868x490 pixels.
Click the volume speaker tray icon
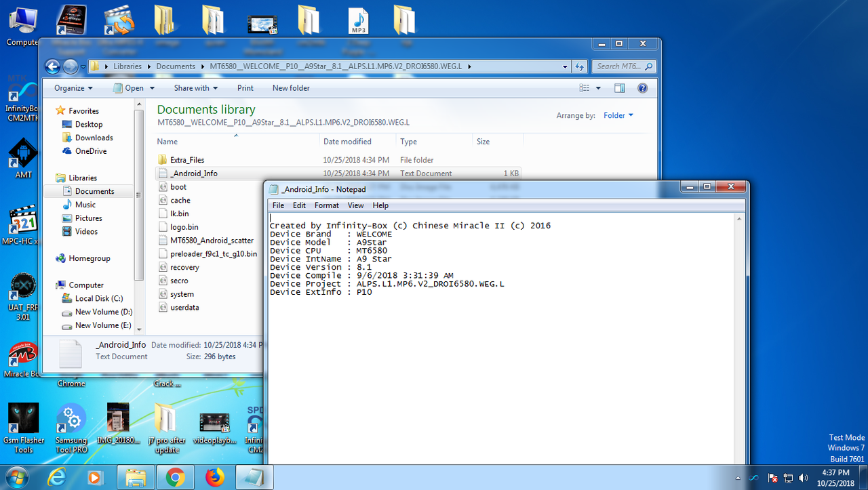[x=803, y=478]
